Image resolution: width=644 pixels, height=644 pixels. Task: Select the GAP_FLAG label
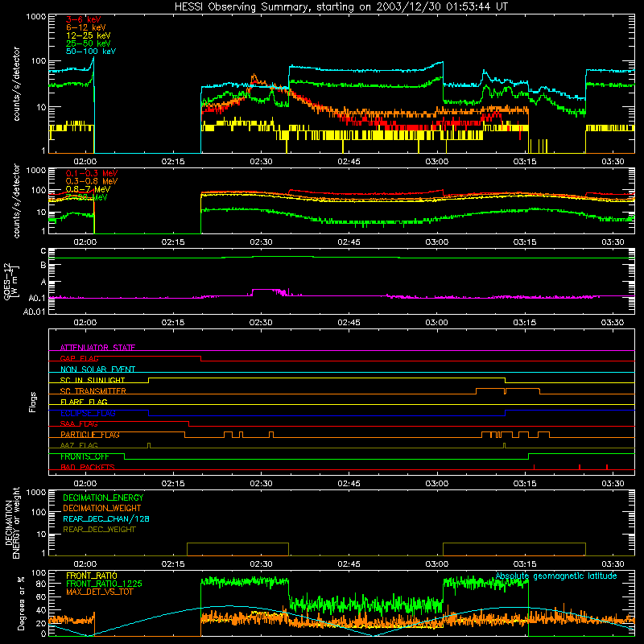(x=79, y=358)
